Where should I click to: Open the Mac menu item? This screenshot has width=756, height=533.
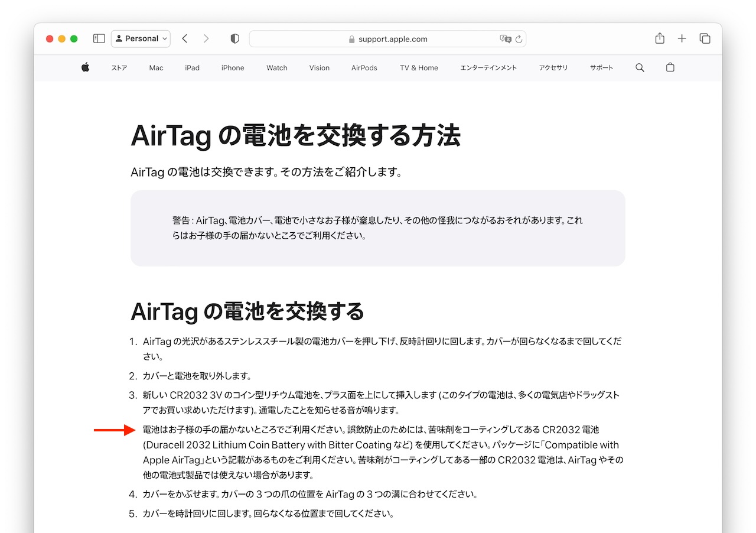[156, 68]
